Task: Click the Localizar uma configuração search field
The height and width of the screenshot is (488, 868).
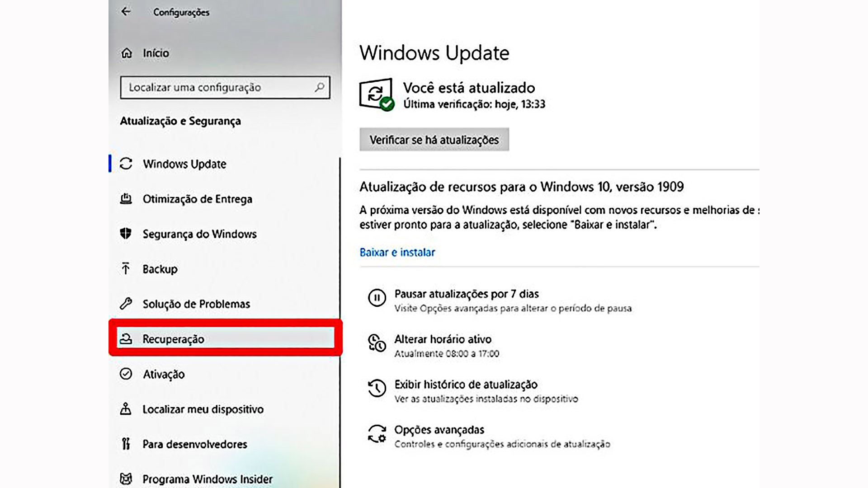Action: [225, 87]
